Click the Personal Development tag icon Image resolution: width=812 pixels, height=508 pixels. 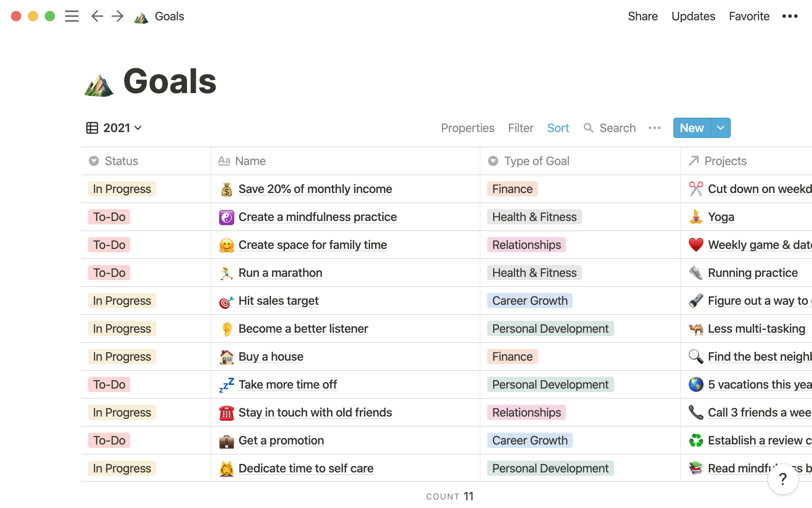[550, 329]
